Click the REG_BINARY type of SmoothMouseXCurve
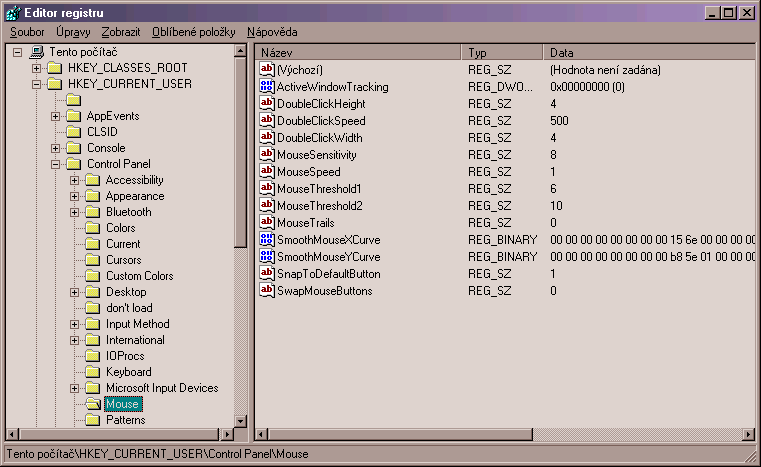The width and height of the screenshot is (761, 467). coord(502,239)
